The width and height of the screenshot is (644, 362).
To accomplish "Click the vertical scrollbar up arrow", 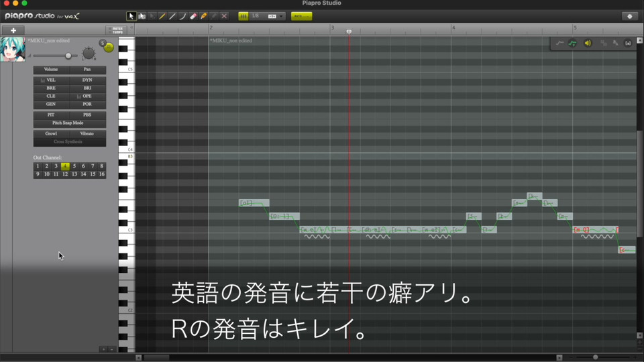I will click(640, 40).
